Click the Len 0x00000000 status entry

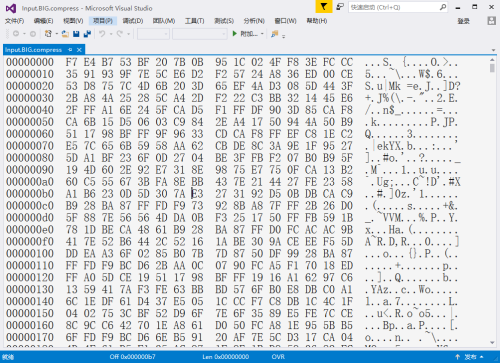(226, 357)
